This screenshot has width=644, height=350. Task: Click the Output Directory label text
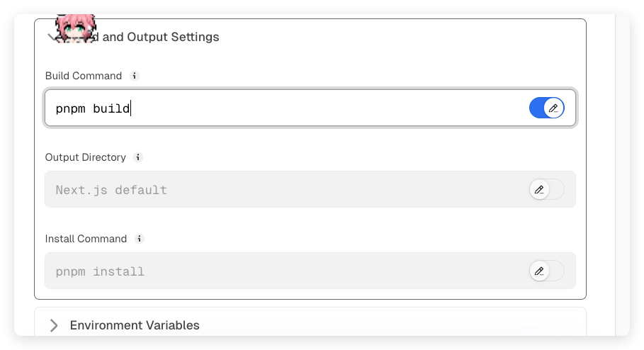tap(86, 157)
